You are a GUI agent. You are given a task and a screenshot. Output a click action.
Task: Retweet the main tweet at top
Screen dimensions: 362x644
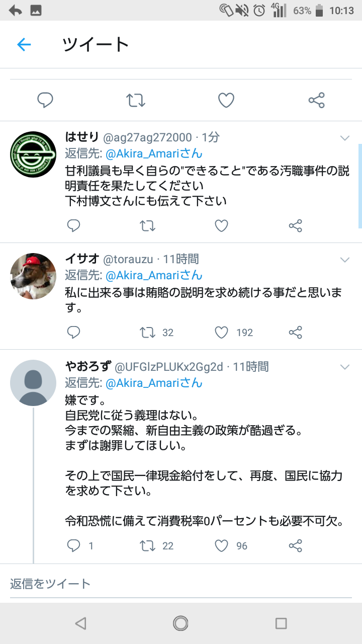click(136, 100)
